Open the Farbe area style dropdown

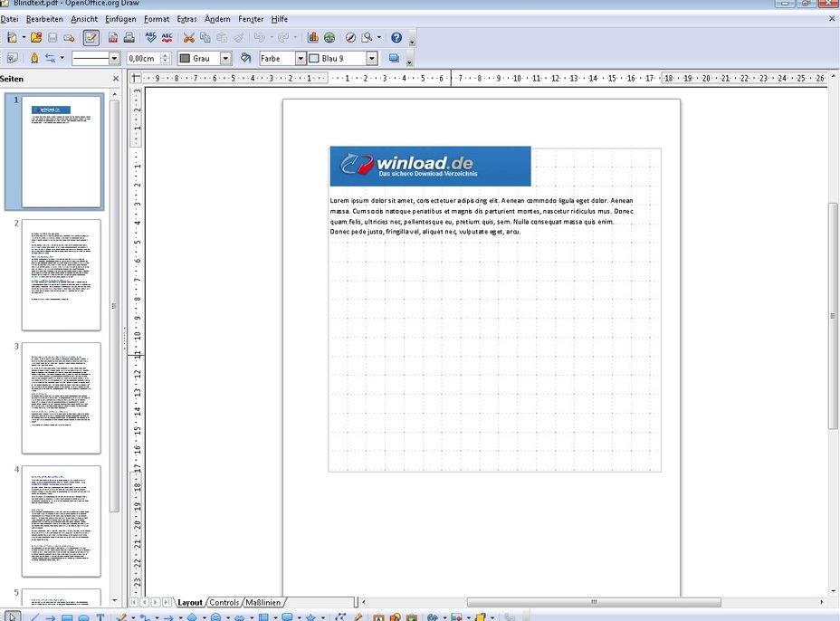(x=301, y=59)
